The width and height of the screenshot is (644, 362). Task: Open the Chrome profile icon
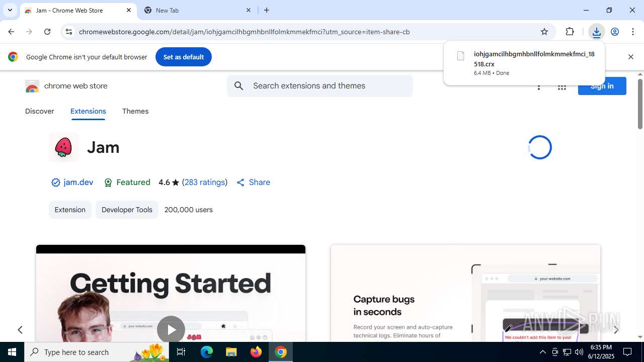[x=615, y=32]
